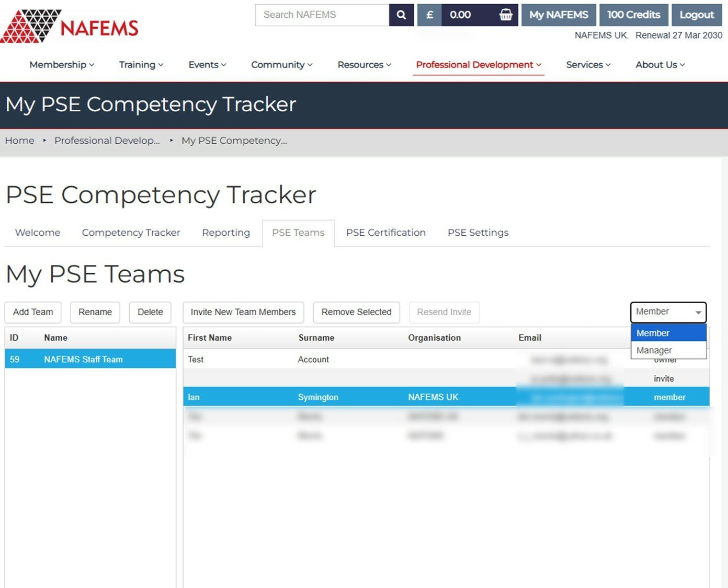The image size is (728, 588).
Task: Switch to the Competency Tracker tab
Action: point(131,233)
